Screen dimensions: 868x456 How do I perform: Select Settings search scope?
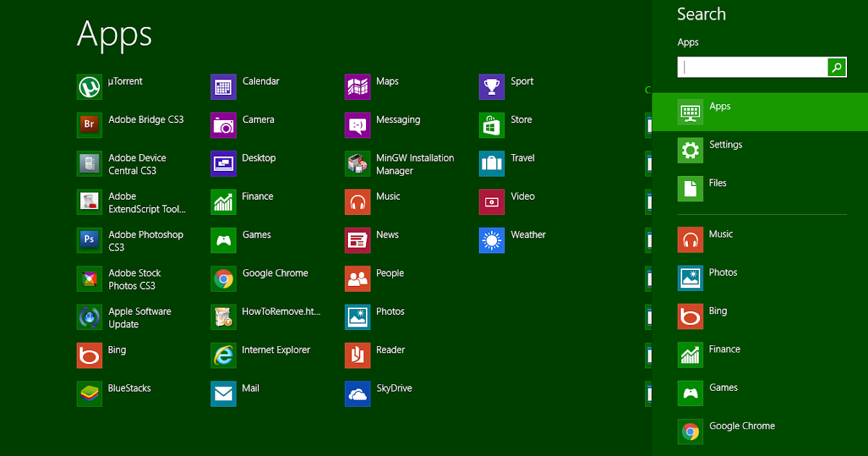point(759,150)
